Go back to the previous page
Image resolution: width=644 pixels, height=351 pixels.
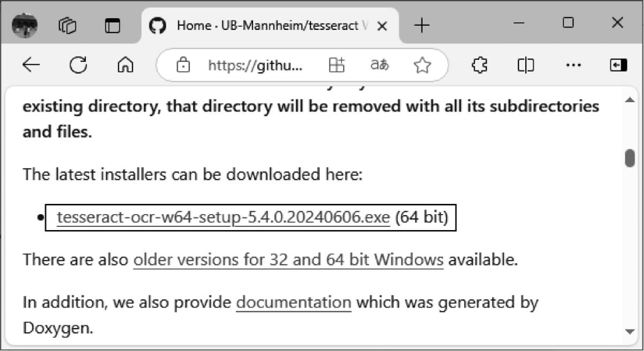pos(31,65)
